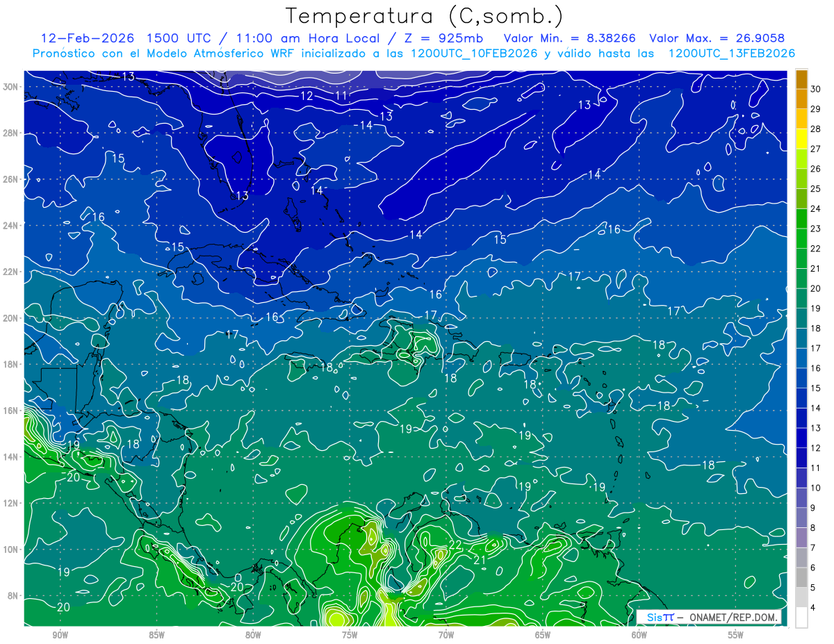
Task: Click the "20N" latitude axis label
Action: [x=12, y=318]
